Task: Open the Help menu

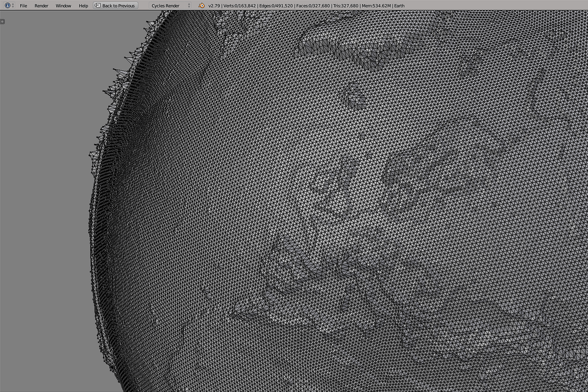Action: 84,5
